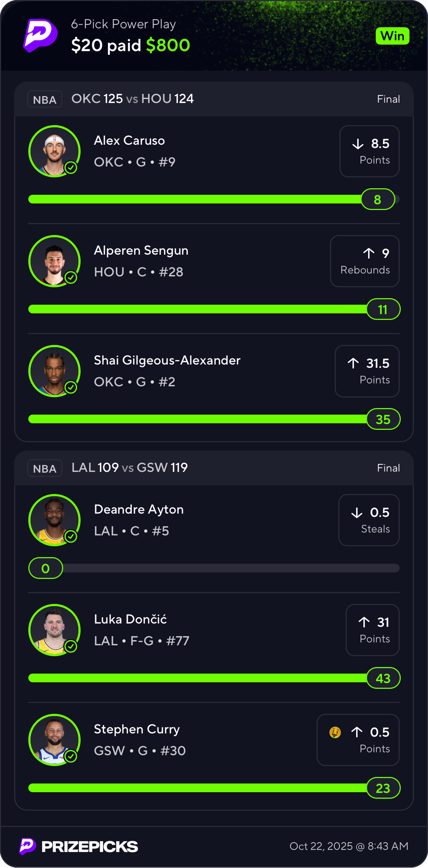This screenshot has width=428, height=868.
Task: Click the green checkmark on Sengun's avatar
Action: pos(71,278)
